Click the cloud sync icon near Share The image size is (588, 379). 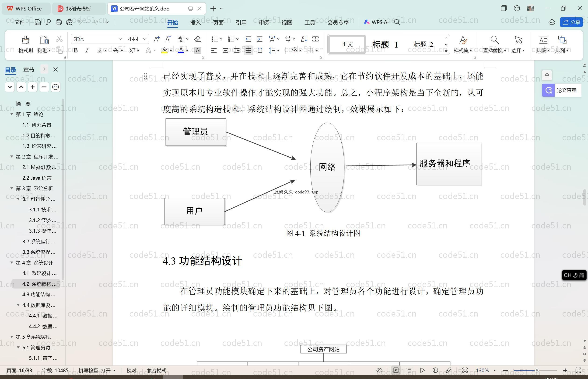pos(552,22)
